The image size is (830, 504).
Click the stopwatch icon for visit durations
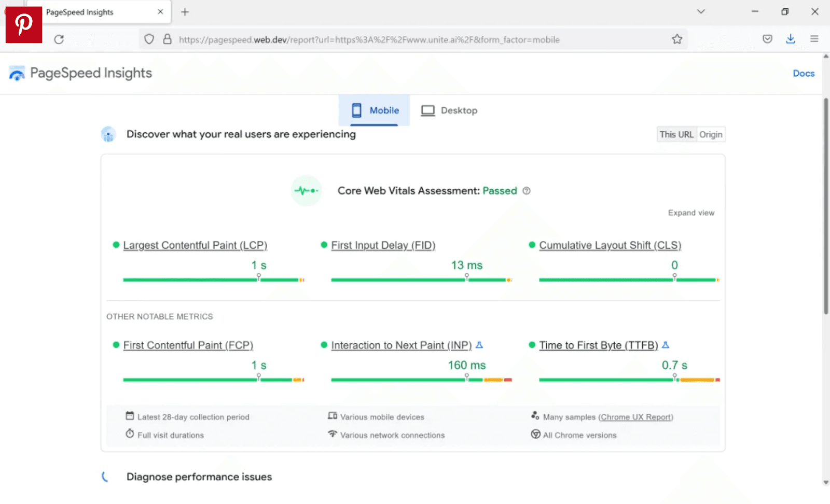(x=130, y=433)
